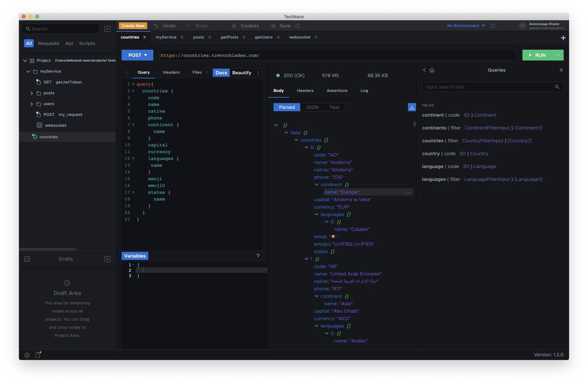Screen dimensions: 588x385
Task: Open the Headers request tab
Action: coord(171,73)
